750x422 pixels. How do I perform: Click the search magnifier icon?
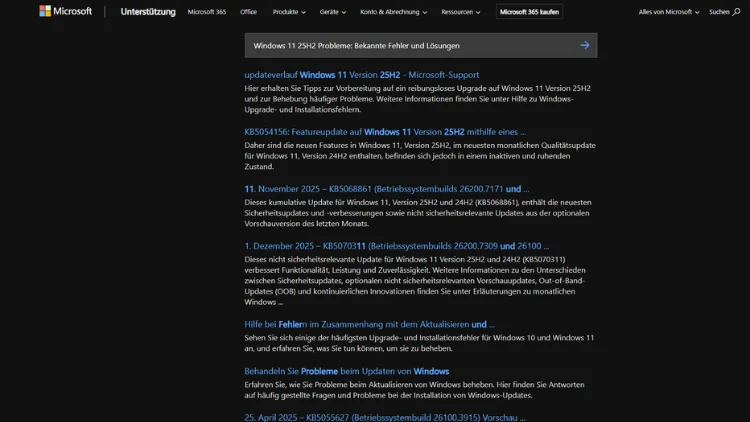[x=737, y=12]
